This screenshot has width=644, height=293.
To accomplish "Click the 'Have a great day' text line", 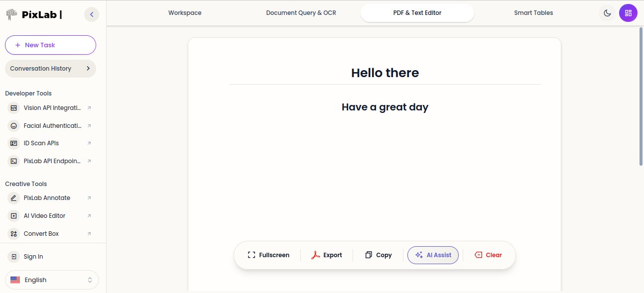I will pos(385,107).
